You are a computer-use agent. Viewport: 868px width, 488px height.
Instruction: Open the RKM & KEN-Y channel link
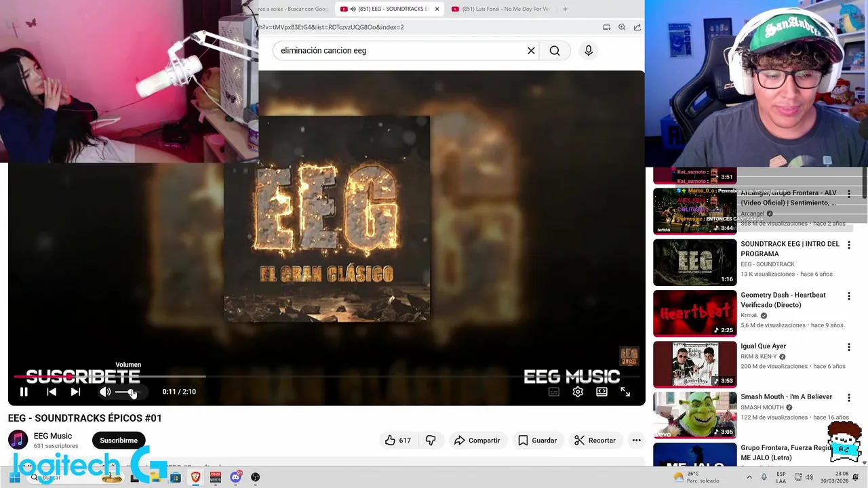(759, 357)
